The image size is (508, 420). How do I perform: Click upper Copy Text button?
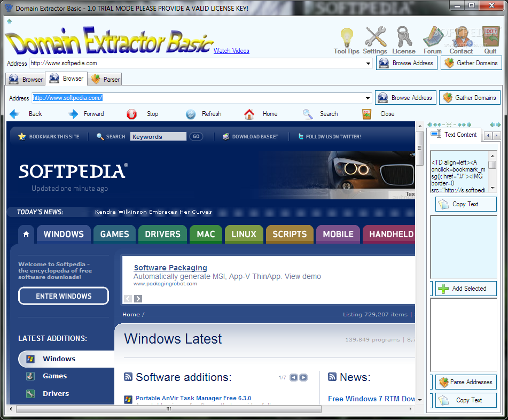click(x=466, y=204)
